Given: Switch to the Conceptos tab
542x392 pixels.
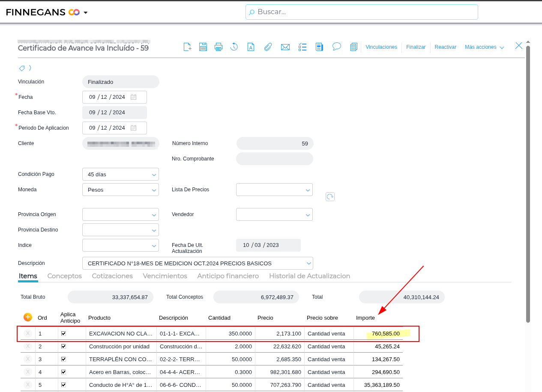Looking at the screenshot, I should coord(64,276).
